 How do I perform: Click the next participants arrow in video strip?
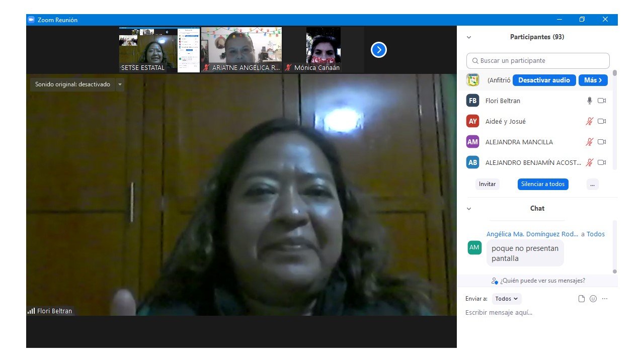[x=379, y=50]
